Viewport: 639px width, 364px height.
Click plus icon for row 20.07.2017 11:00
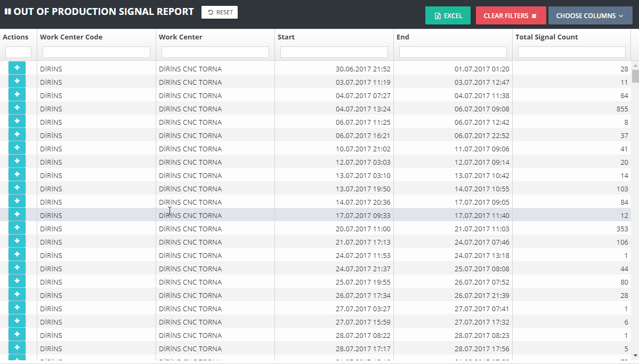[x=17, y=228]
